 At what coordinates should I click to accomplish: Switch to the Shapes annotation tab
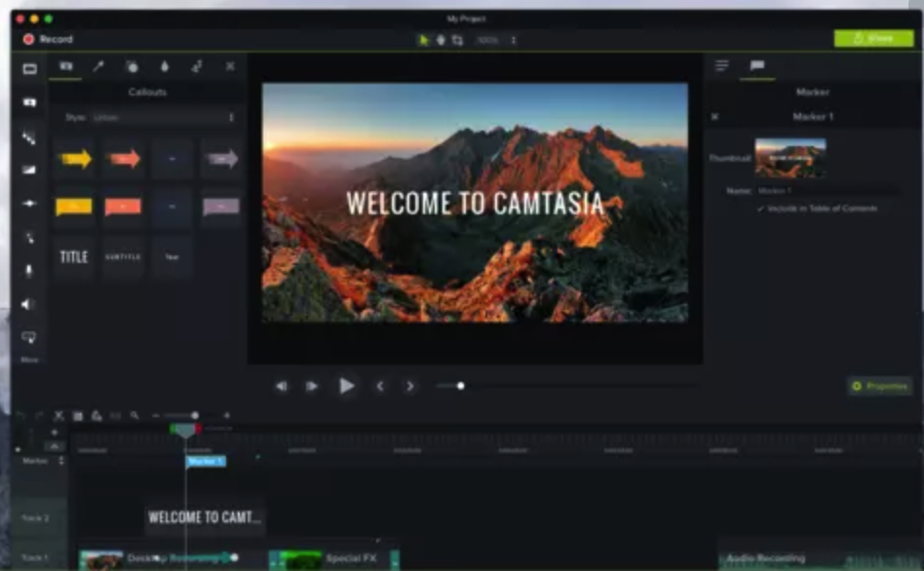(132, 66)
